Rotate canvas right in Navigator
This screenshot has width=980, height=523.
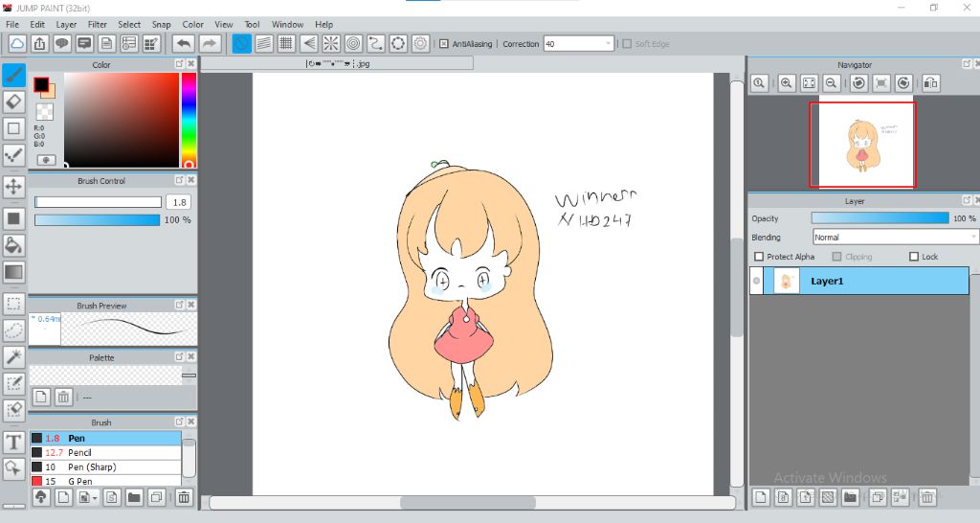[903, 83]
